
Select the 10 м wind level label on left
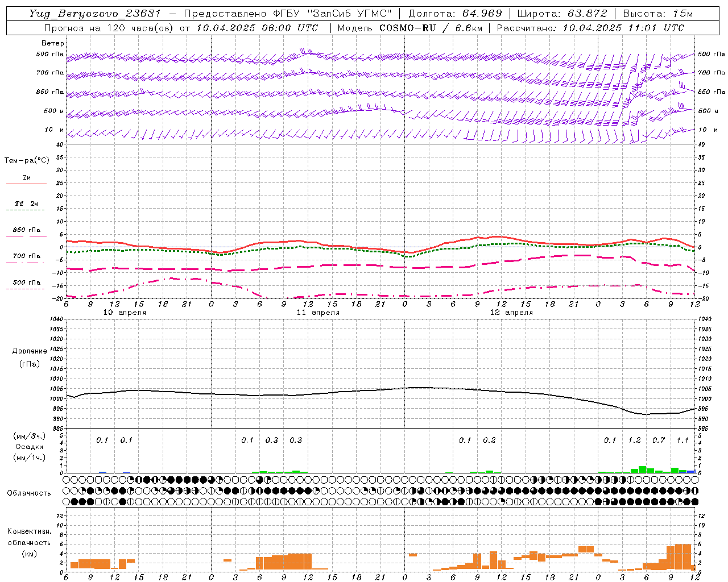pos(54,130)
